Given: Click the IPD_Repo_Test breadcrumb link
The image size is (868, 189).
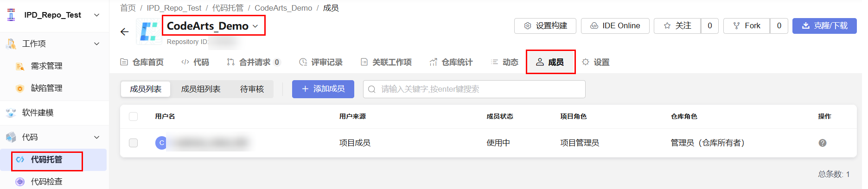Looking at the screenshot, I should (x=174, y=8).
